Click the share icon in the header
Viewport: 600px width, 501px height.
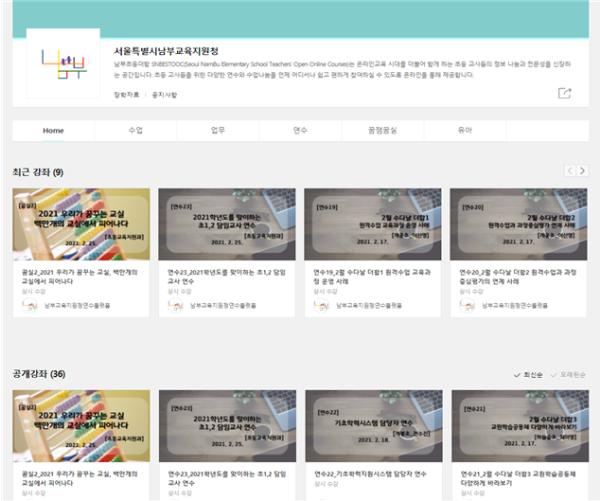564,93
